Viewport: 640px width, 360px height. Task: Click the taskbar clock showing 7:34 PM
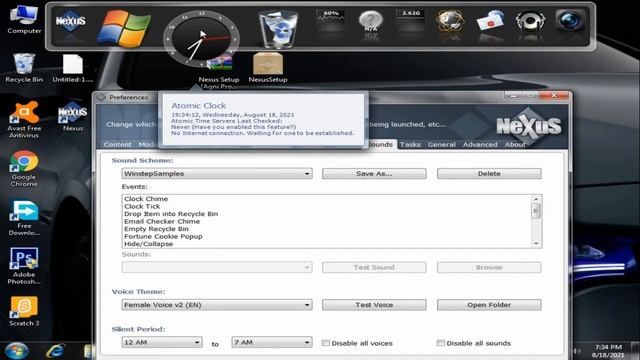pos(608,351)
